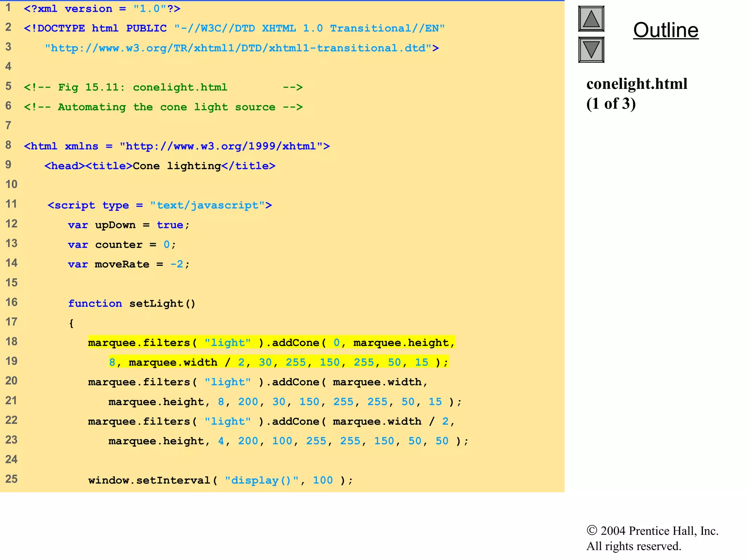Select the DOCTYPE html PUBLIC line

234,28
